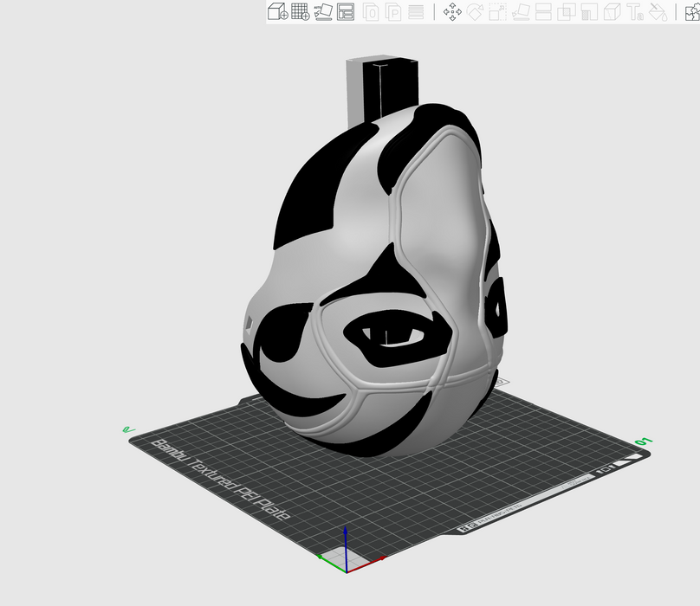Activate the Lay on Face tool
The height and width of the screenshot is (606, 700).
click(x=522, y=11)
